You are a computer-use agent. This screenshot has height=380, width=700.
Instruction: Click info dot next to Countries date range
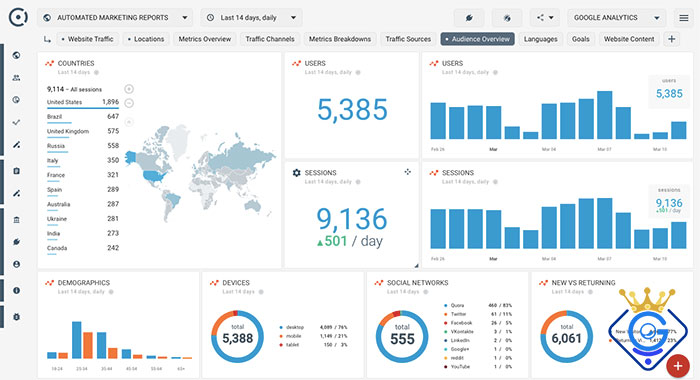tap(96, 72)
